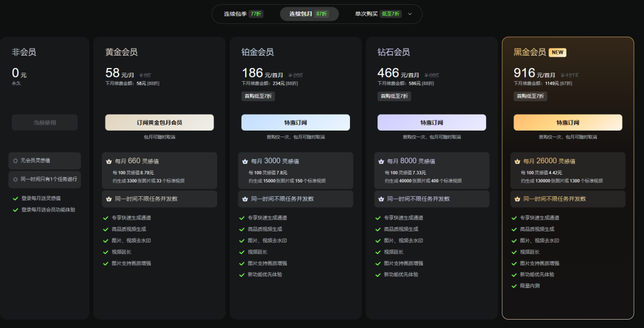Click the 当前使用 button in 非会员
This screenshot has width=644, height=328.
click(x=45, y=122)
